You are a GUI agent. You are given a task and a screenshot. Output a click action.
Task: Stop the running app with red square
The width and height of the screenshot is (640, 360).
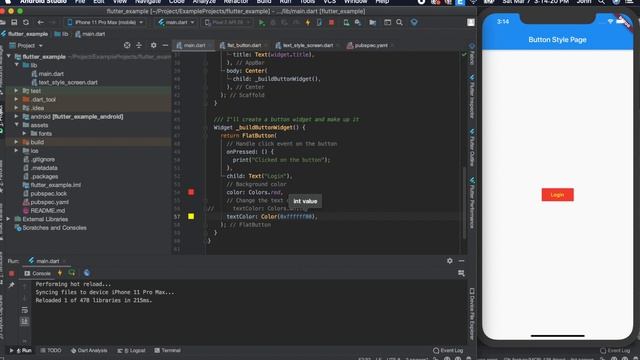[x=331, y=22]
